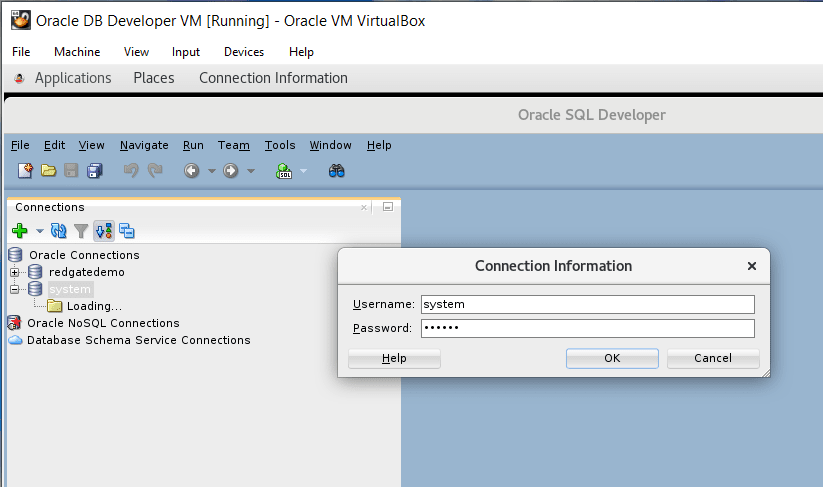
Task: Open SQL Worksheet icon
Action: coord(284,171)
